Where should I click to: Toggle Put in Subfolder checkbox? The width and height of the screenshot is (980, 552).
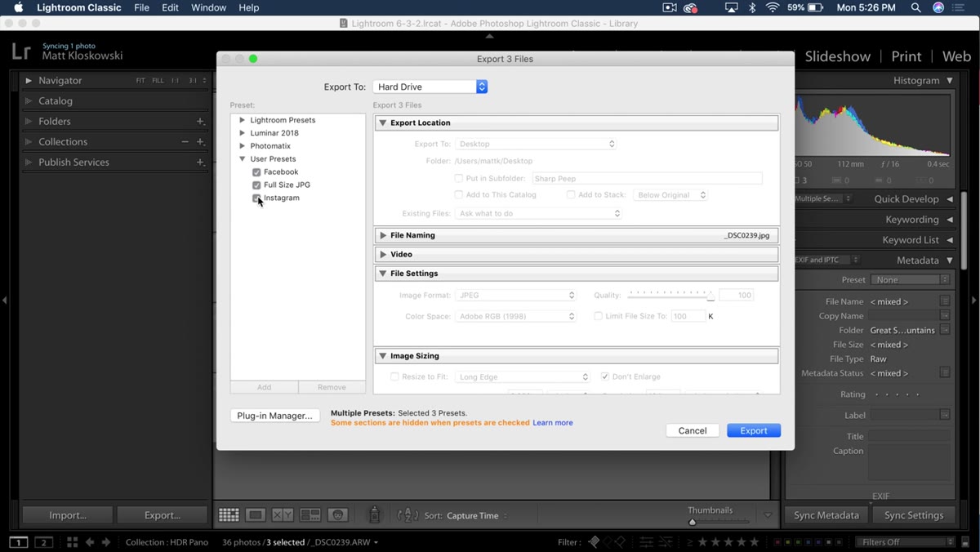tap(458, 178)
